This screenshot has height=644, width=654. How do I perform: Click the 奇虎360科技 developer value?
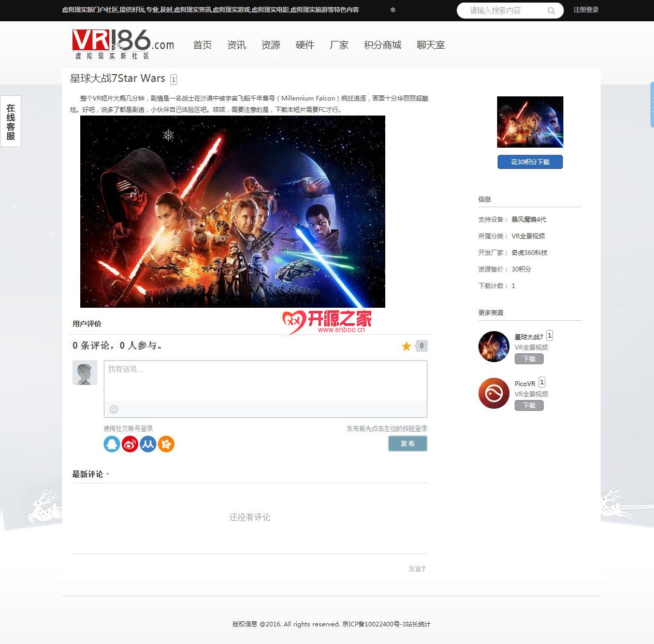[529, 253]
